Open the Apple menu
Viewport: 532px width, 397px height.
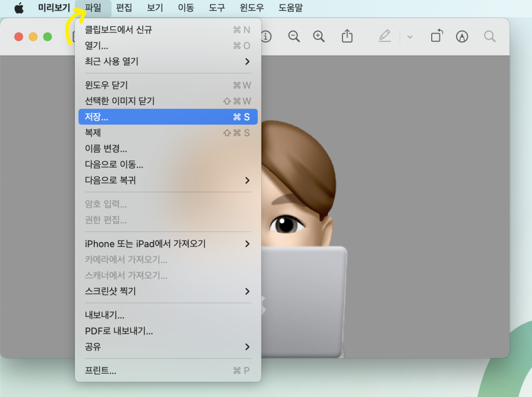[x=19, y=8]
